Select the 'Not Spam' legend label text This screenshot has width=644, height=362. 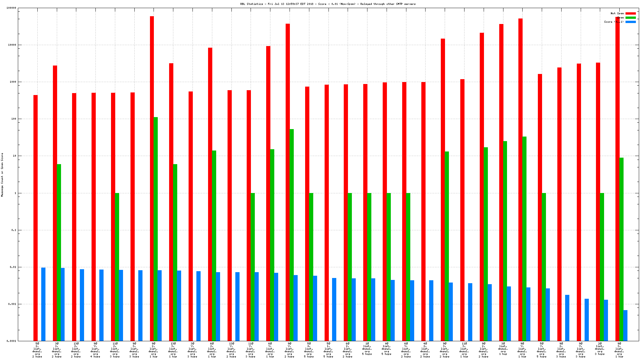(x=617, y=13)
